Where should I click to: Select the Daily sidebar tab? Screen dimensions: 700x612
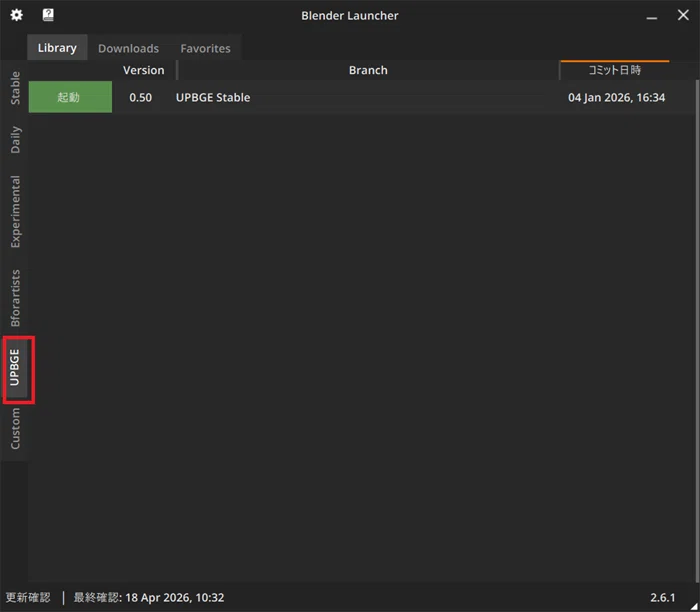[15, 139]
